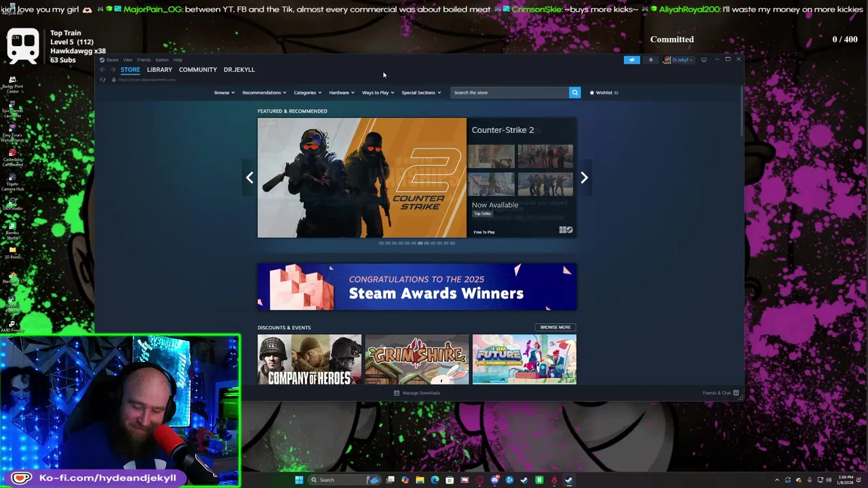Click the Steam store vertical scrollbar

(743, 112)
